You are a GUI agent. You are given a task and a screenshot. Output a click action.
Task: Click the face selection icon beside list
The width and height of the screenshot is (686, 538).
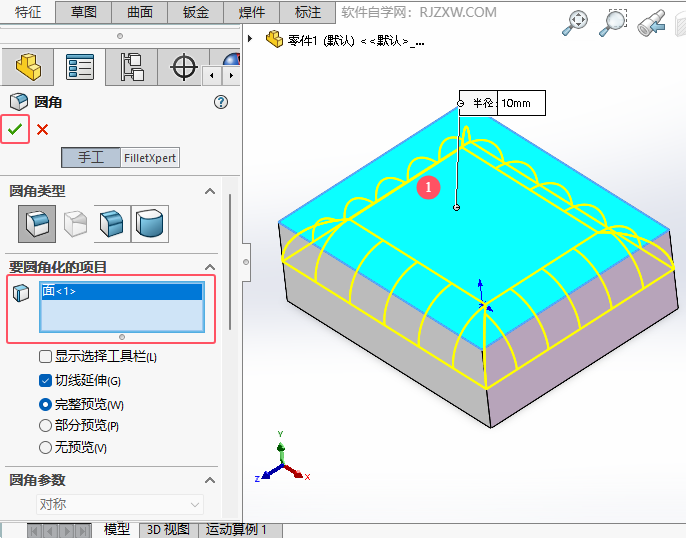(x=21, y=293)
